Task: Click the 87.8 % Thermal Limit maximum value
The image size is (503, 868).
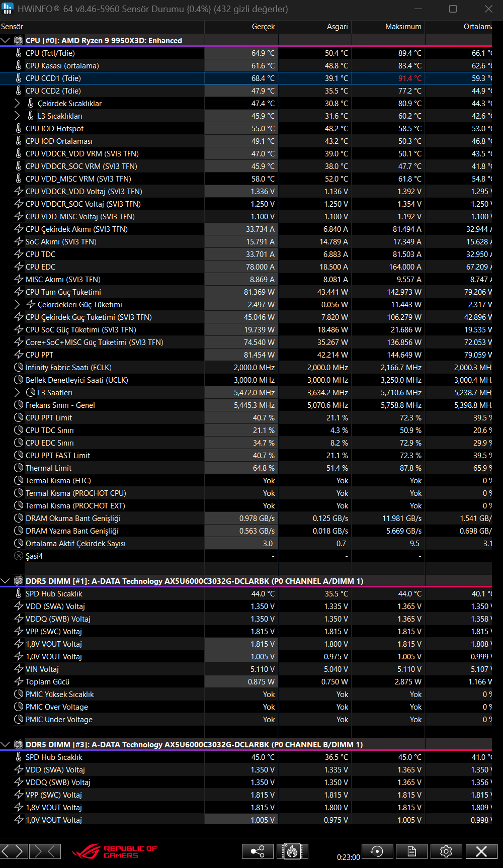Action: (410, 468)
